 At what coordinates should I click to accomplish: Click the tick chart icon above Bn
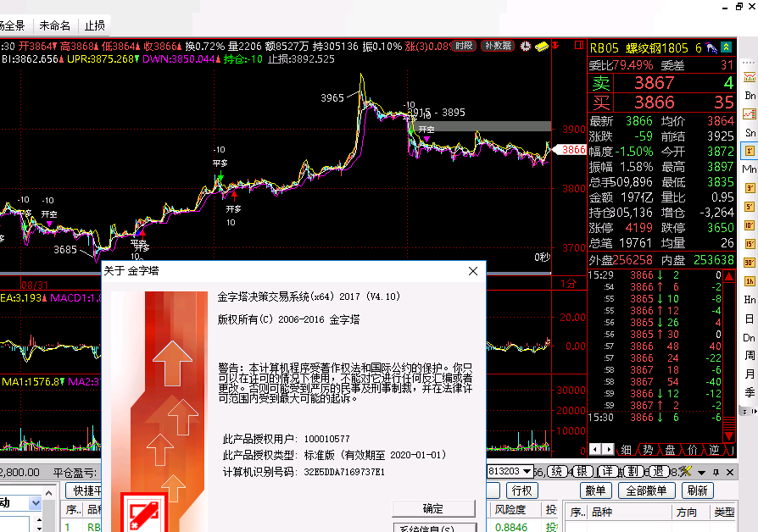click(x=750, y=77)
